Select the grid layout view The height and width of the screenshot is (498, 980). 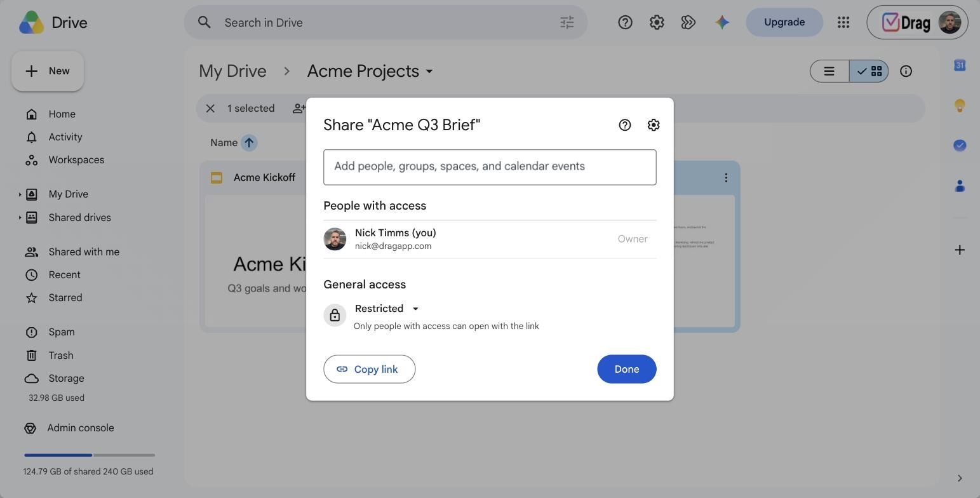869,71
